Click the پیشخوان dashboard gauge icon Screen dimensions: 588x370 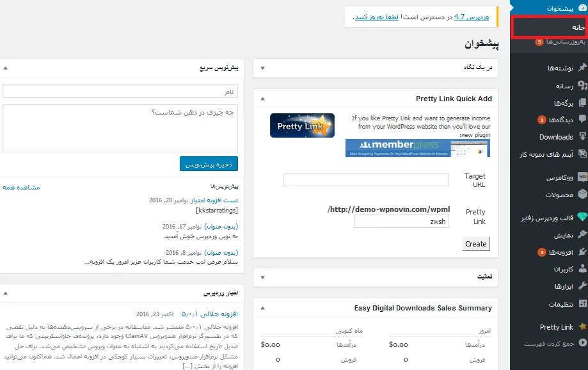[582, 8]
